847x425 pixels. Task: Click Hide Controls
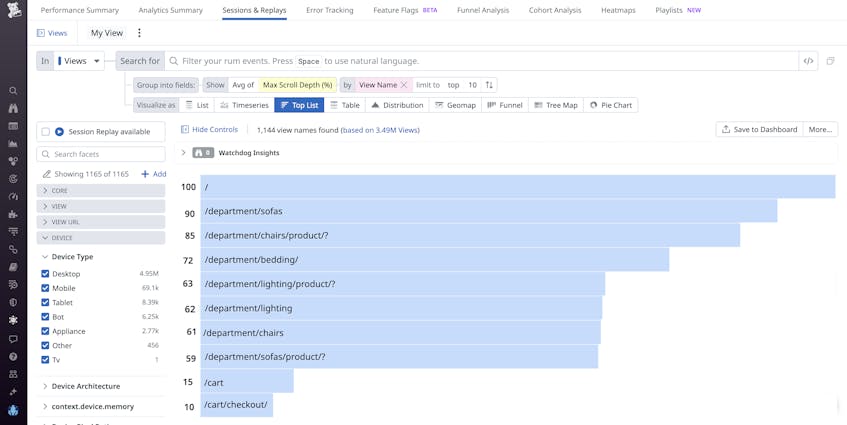click(210, 130)
